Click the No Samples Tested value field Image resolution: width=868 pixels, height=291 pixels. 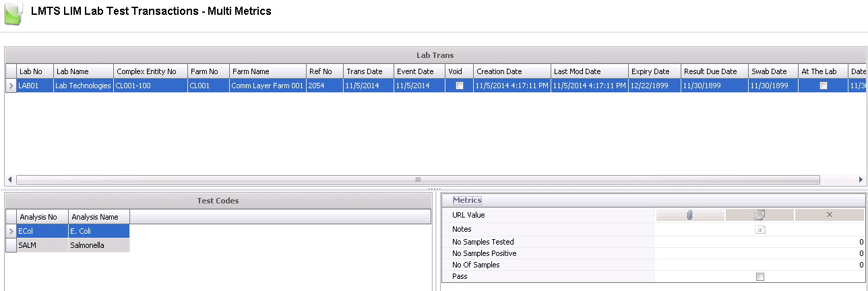point(759,242)
